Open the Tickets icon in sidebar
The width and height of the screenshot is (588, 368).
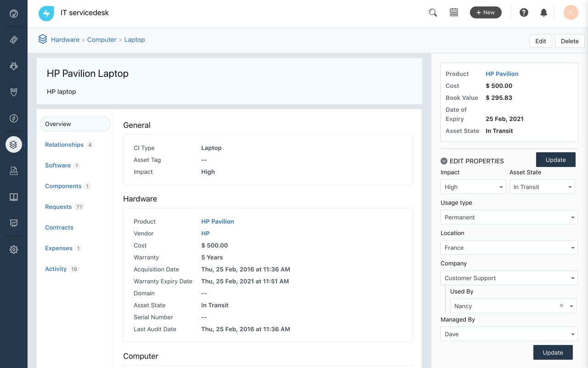pyautogui.click(x=14, y=40)
